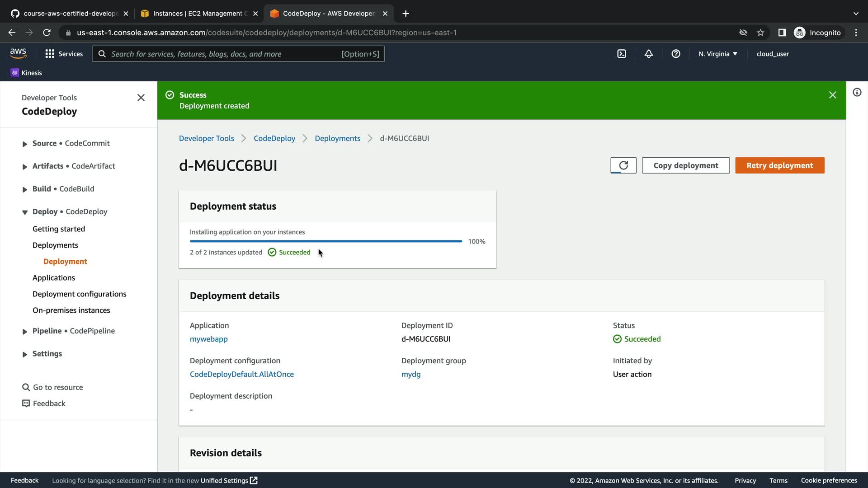The width and height of the screenshot is (868, 488).
Task: Click the deployment progress bar
Action: (325, 241)
